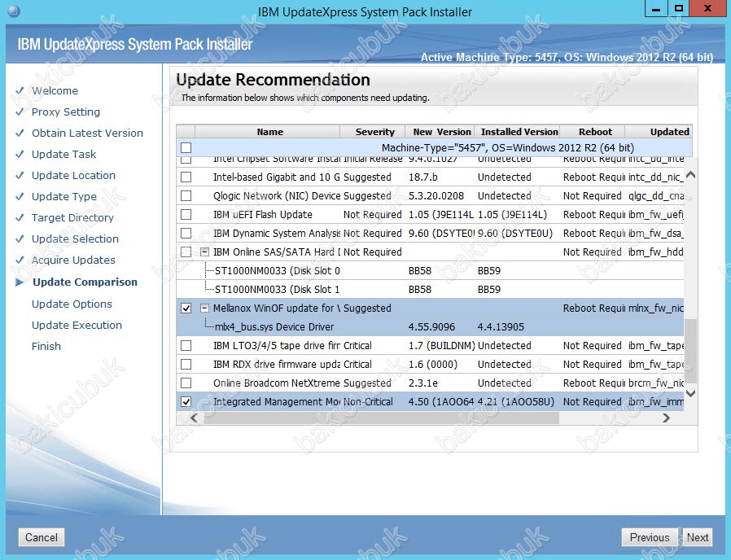Collapse the IBM Online SAS/SATA Hard tree node
Image resolution: width=731 pixels, height=560 pixels.
pos(204,252)
